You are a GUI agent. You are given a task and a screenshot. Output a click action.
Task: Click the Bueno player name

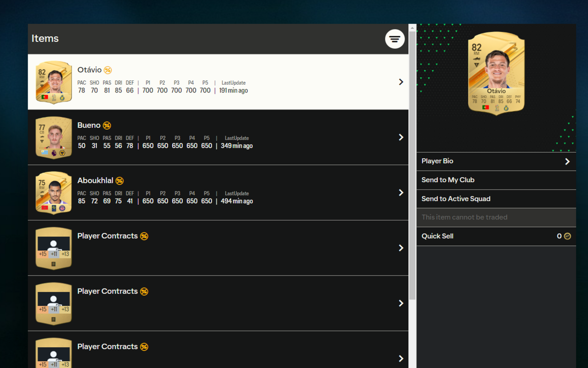click(x=89, y=125)
